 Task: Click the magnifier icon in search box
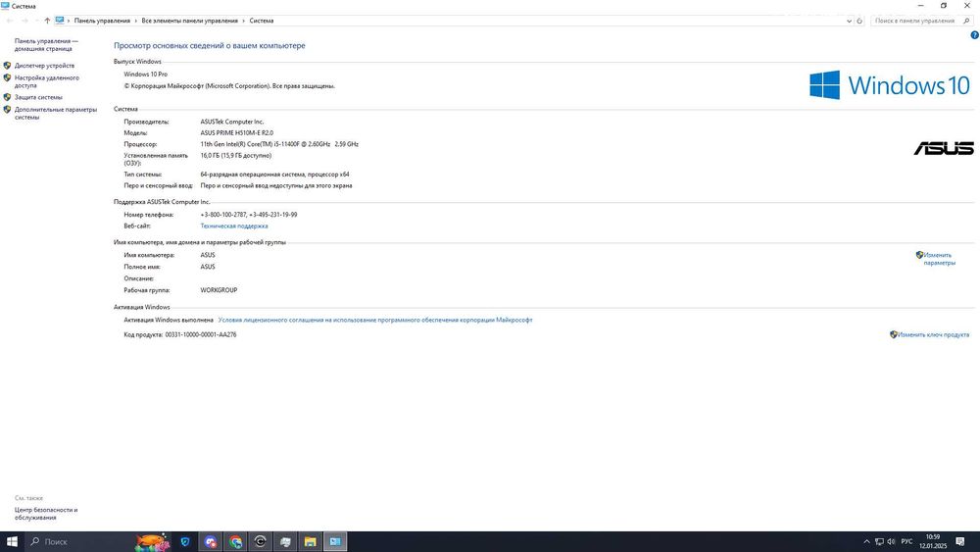coord(966,21)
